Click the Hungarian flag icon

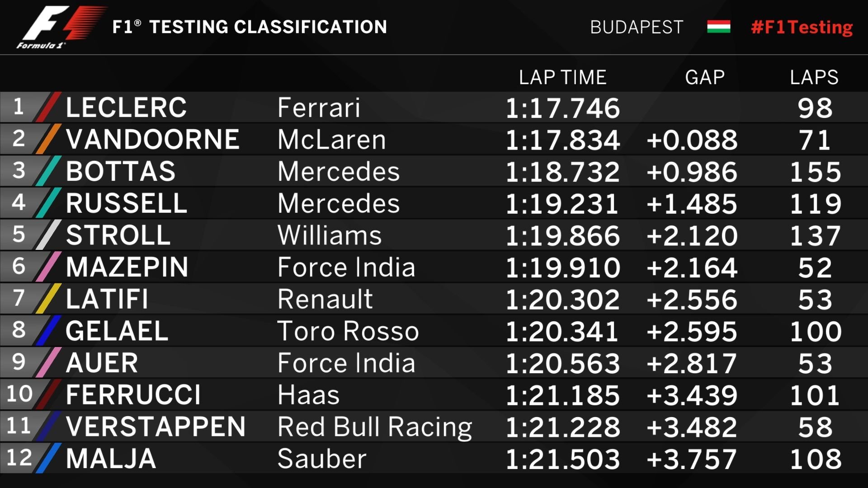click(x=718, y=27)
